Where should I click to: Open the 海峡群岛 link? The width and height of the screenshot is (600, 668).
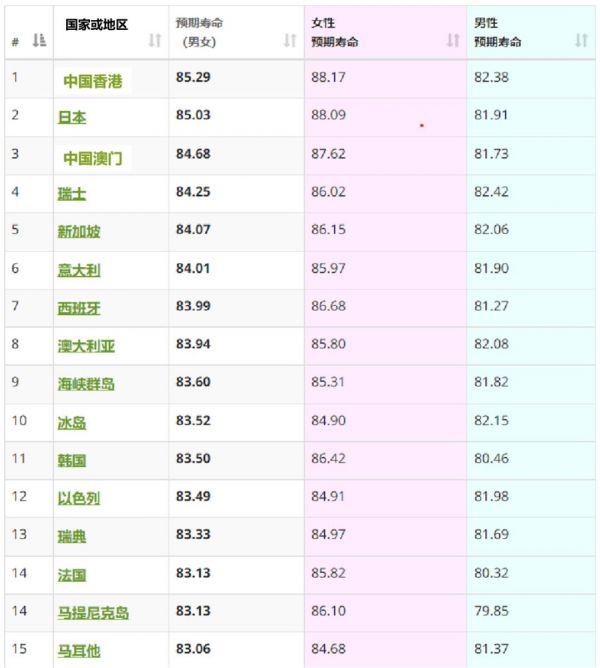coord(86,384)
